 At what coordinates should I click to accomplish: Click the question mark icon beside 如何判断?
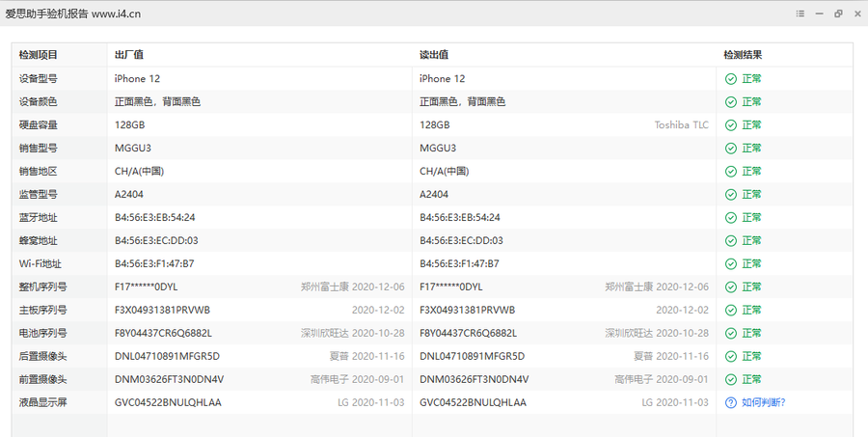point(731,402)
